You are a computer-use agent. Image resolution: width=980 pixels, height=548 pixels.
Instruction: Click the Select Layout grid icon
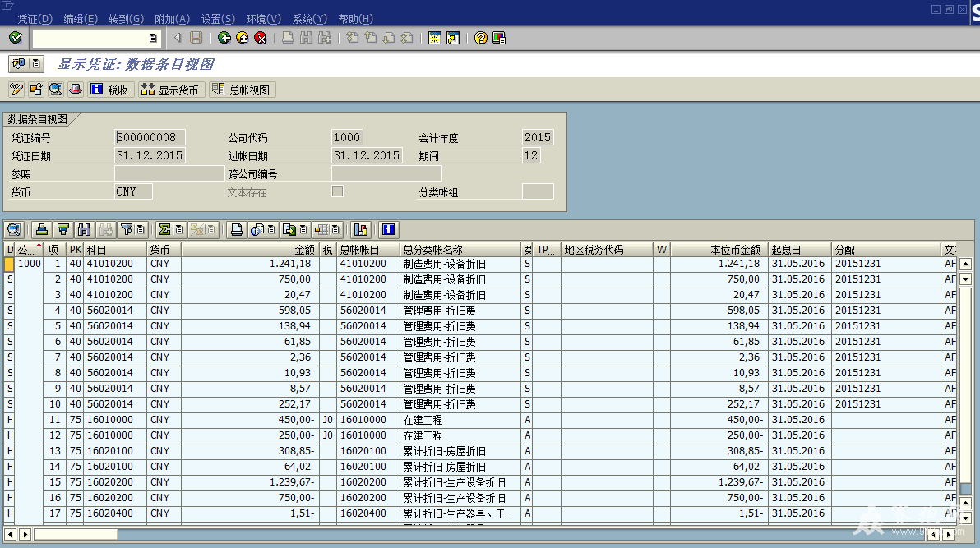322,230
